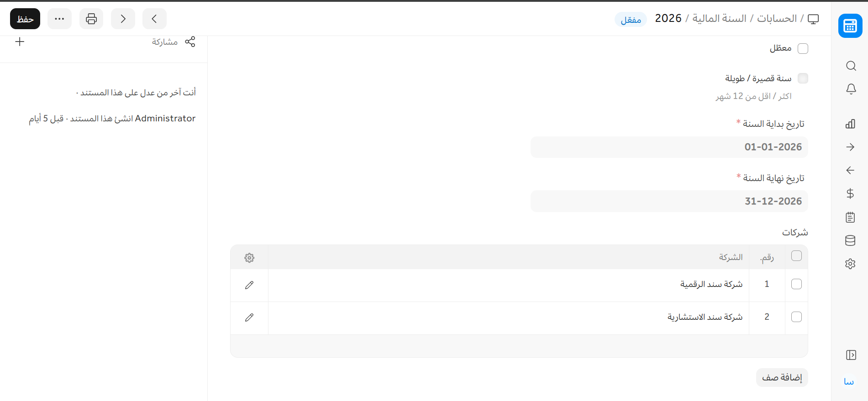This screenshot has width=868, height=401.
Task: Go to الحسابات breadcrumb
Action: click(777, 18)
